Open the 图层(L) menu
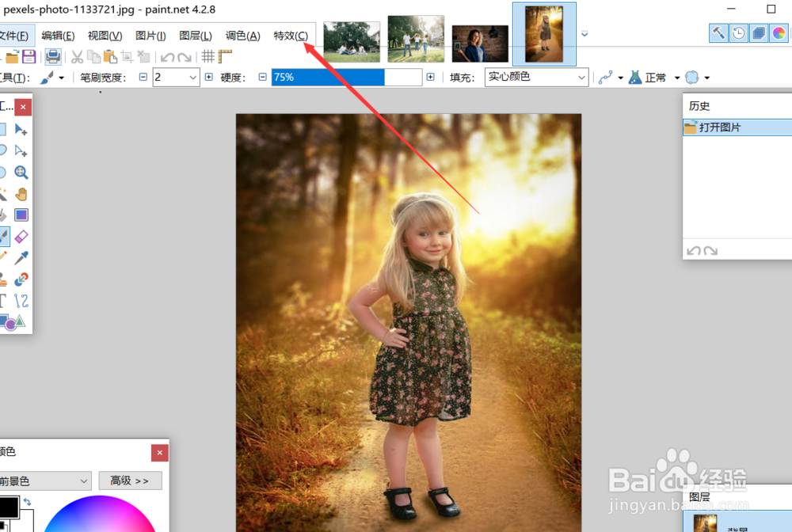Viewport: 792px width, 532px height. click(x=196, y=36)
